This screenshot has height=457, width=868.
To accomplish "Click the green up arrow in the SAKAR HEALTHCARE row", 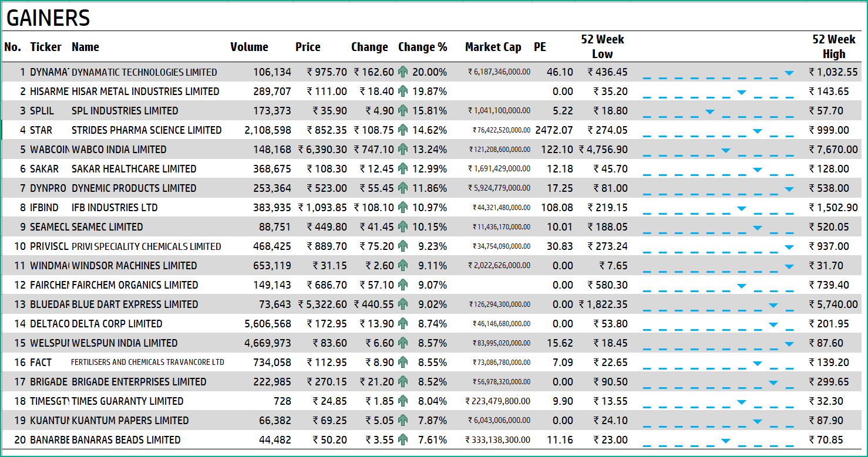I will point(403,168).
